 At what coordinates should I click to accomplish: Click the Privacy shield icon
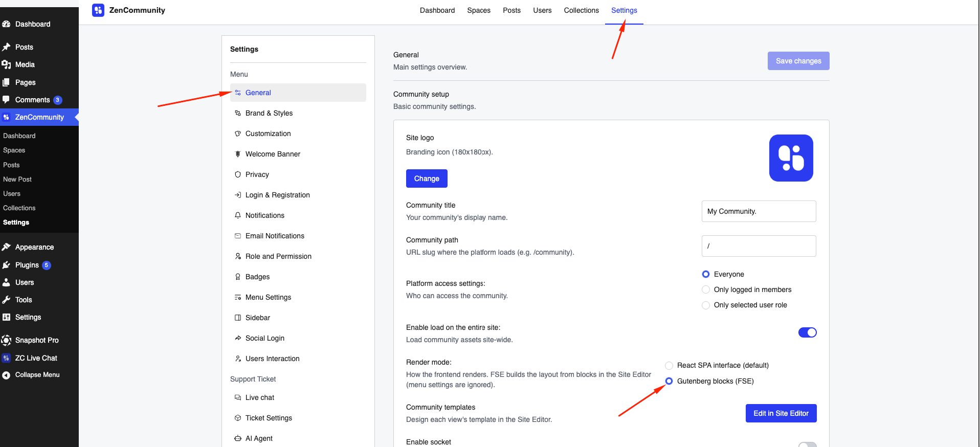pos(238,174)
